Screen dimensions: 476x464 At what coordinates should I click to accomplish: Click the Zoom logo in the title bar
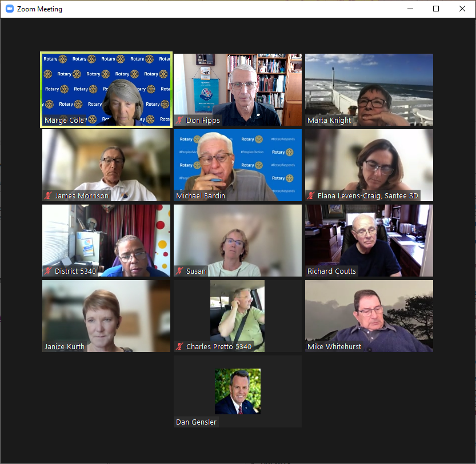pos(10,9)
